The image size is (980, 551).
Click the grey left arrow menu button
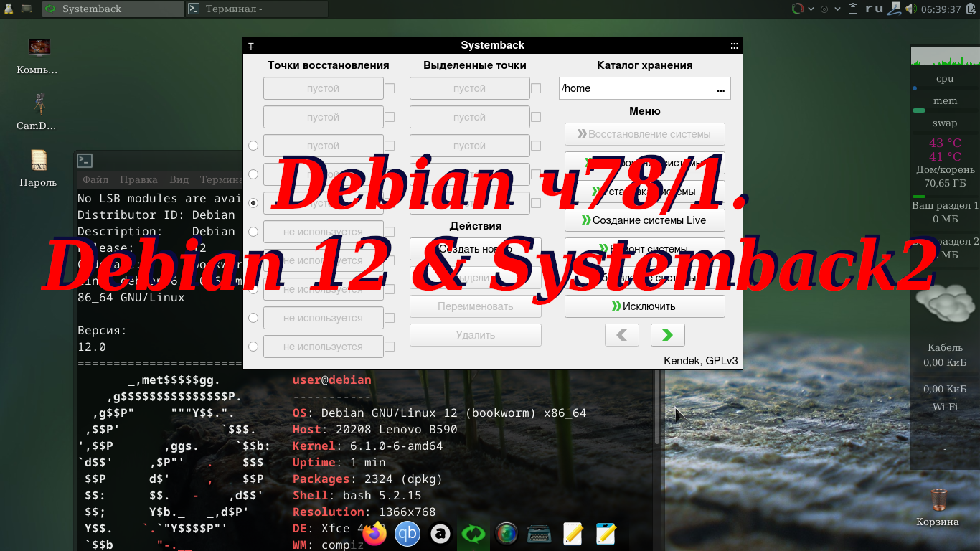tap(622, 335)
